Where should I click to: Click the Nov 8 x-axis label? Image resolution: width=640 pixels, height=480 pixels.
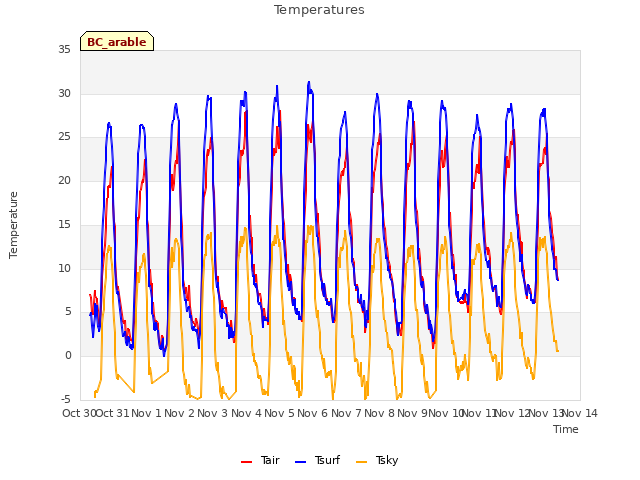pos(380,413)
